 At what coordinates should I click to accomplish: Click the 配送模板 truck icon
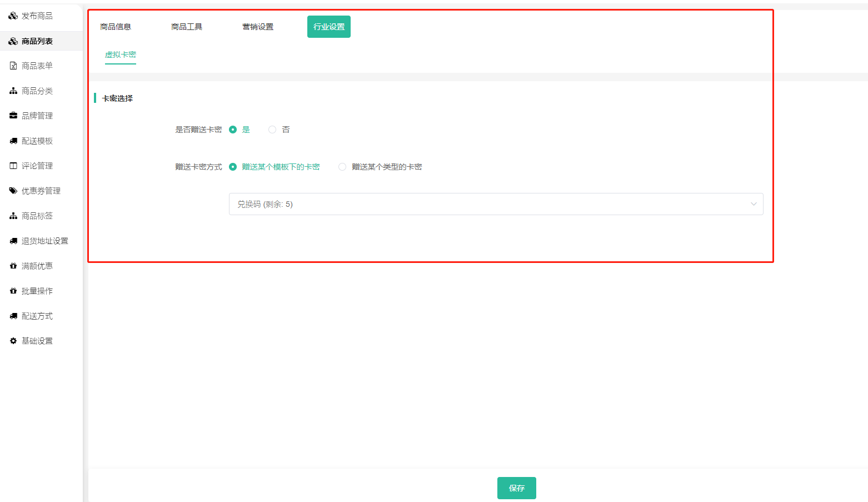(x=13, y=141)
